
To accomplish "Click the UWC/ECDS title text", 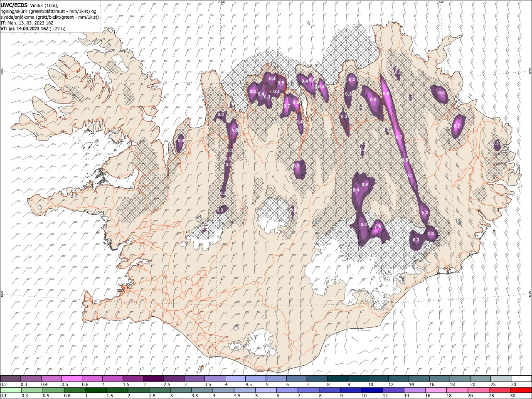I will click(15, 5).
